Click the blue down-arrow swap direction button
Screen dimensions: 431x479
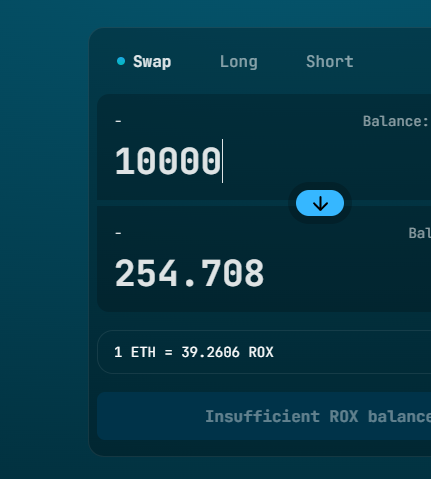click(x=320, y=203)
